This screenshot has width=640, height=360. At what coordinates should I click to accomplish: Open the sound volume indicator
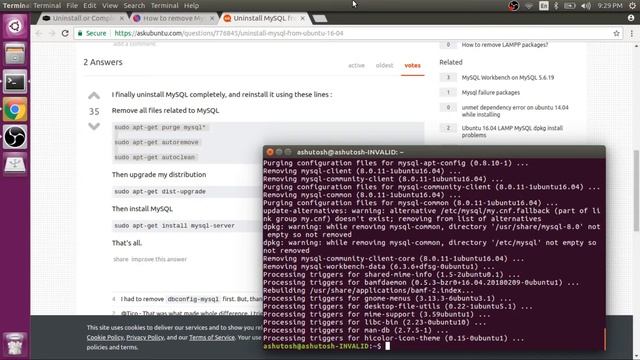[586, 6]
